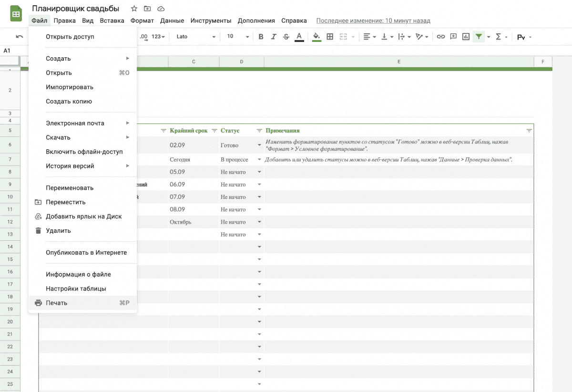Open the 'Данные' menu
The height and width of the screenshot is (392, 572).
[x=172, y=21]
